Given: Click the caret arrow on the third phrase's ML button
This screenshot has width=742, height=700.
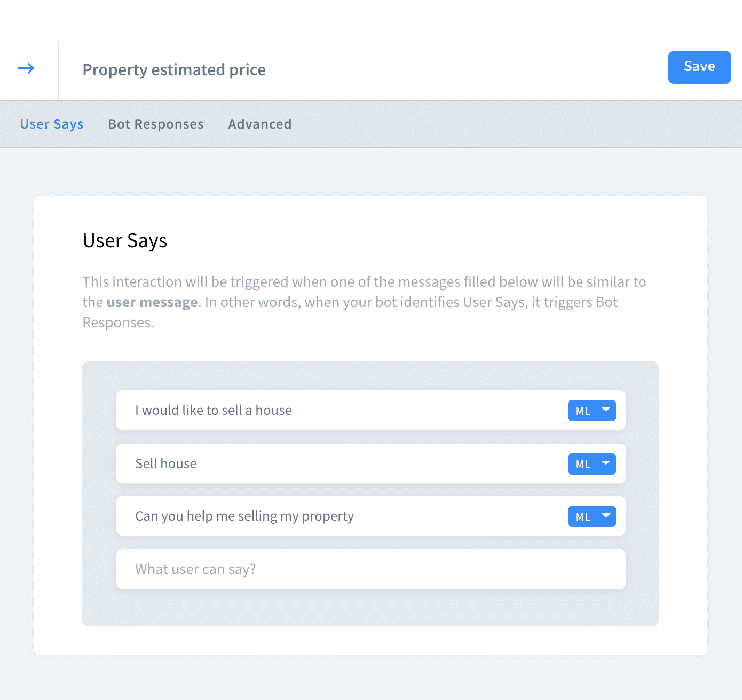Looking at the screenshot, I should click(x=605, y=516).
